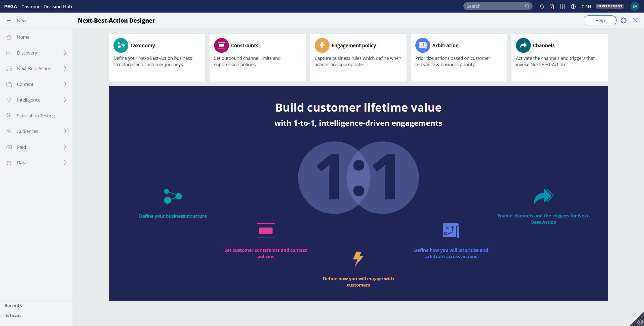Click the New button in sidebar
The width and height of the screenshot is (644, 326).
pos(21,21)
